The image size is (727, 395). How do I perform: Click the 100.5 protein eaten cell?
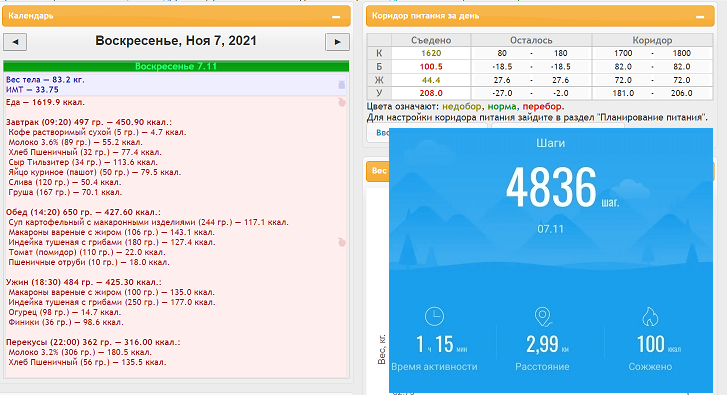point(431,67)
